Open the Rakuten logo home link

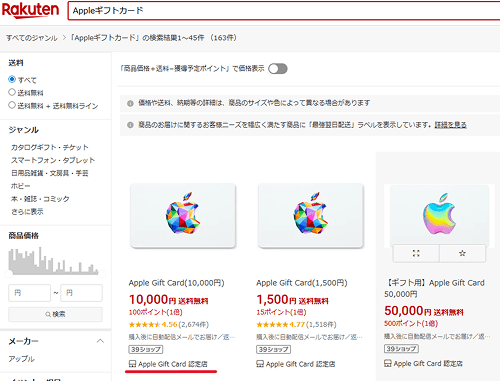click(30, 10)
